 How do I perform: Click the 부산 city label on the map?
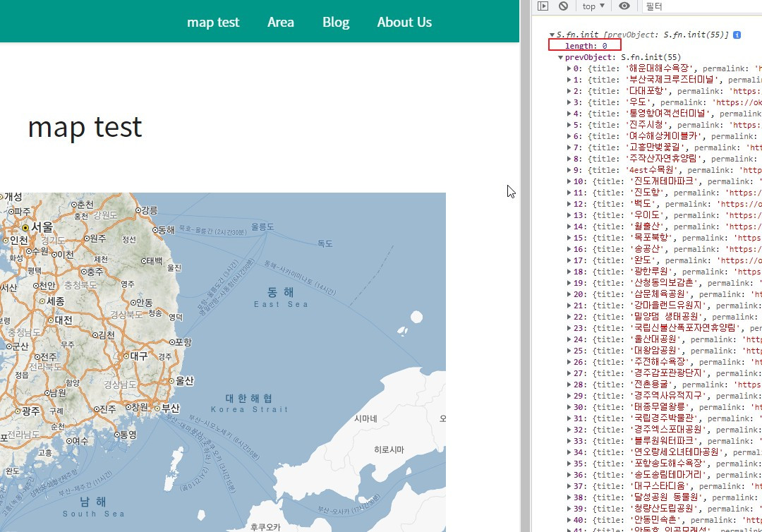pyautogui.click(x=171, y=408)
